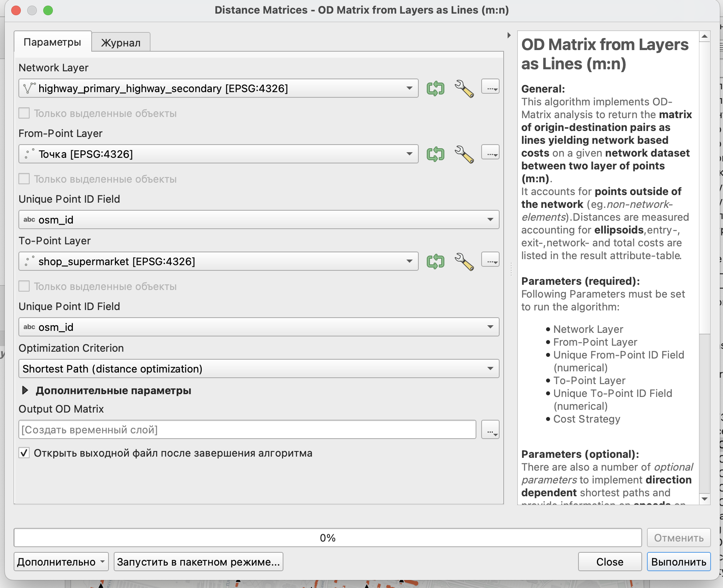The width and height of the screenshot is (723, 588).
Task: Open the To-Point Layer shop_supermarket dropdown
Action: point(218,261)
